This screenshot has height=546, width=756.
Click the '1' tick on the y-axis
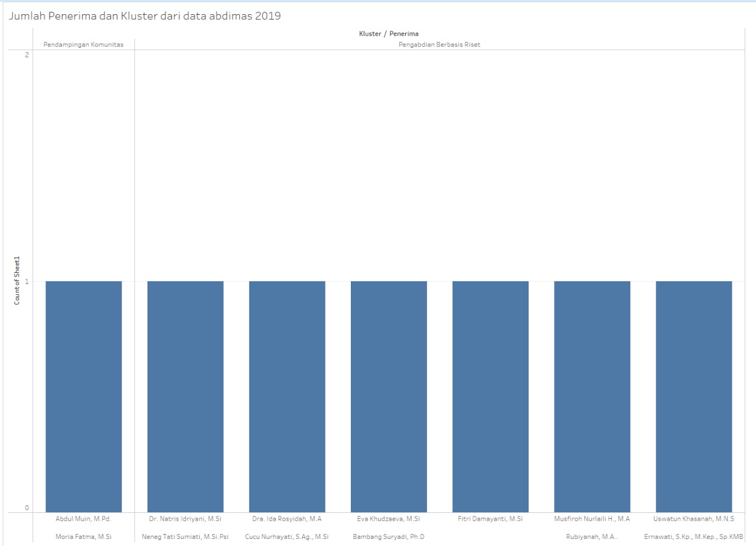[x=27, y=281]
